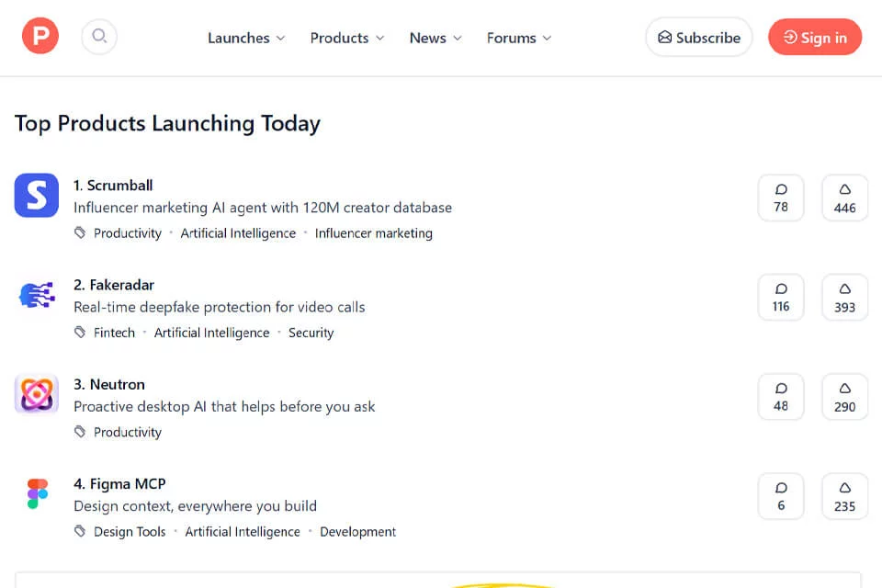Select Productivity tag under Scrumball

pos(128,233)
